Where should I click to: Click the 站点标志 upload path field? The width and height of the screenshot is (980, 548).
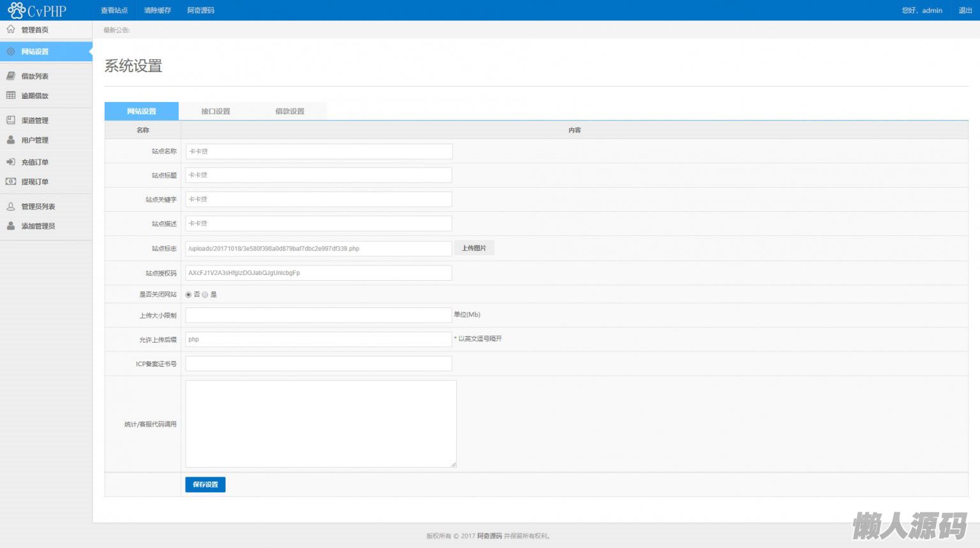(319, 249)
